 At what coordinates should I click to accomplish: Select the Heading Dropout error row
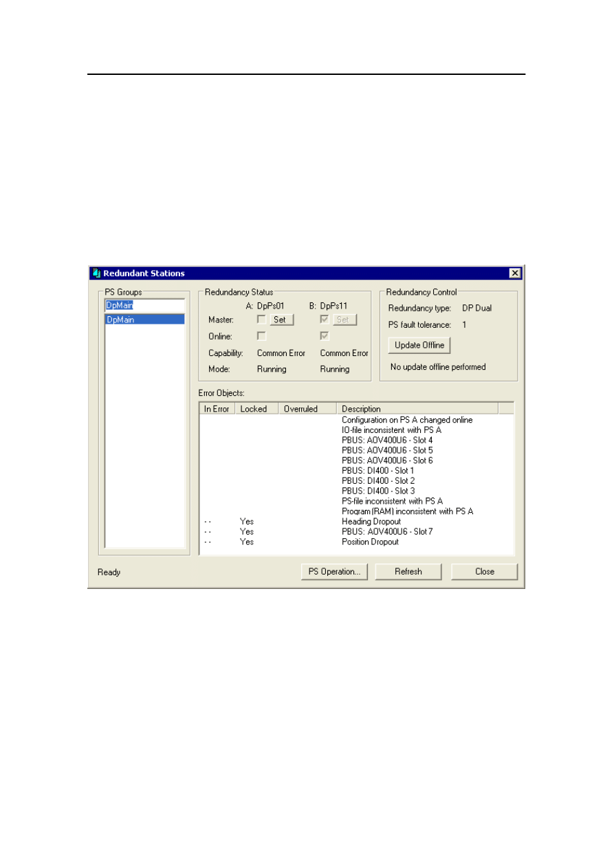[371, 522]
